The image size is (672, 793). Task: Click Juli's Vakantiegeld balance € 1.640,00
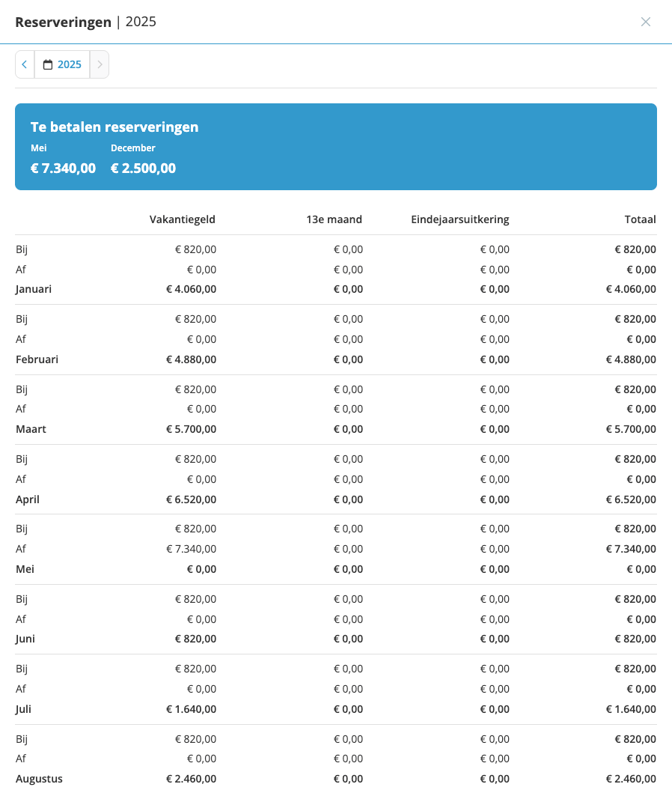coord(191,709)
